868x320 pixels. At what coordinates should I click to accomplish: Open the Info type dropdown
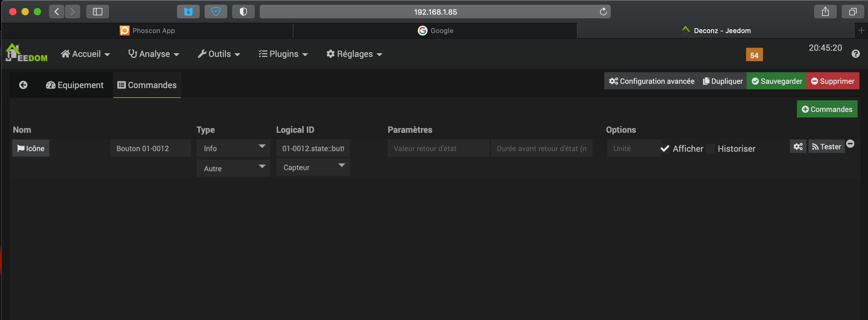[x=233, y=148]
